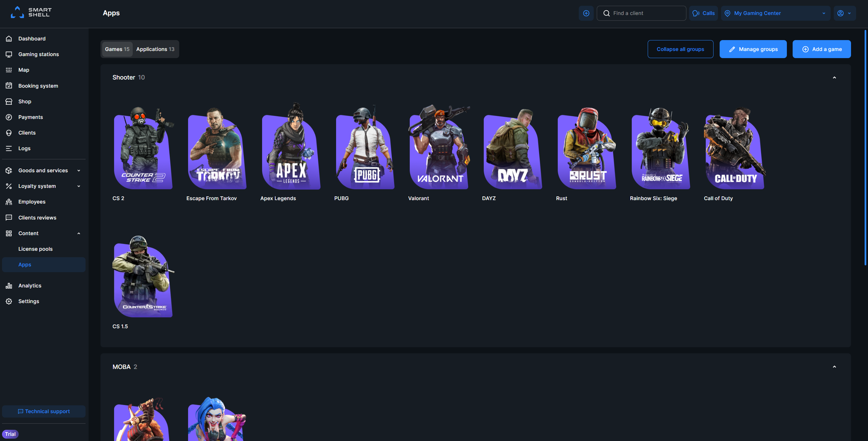Switch to the Games tab
This screenshot has height=441, width=868.
(x=117, y=49)
